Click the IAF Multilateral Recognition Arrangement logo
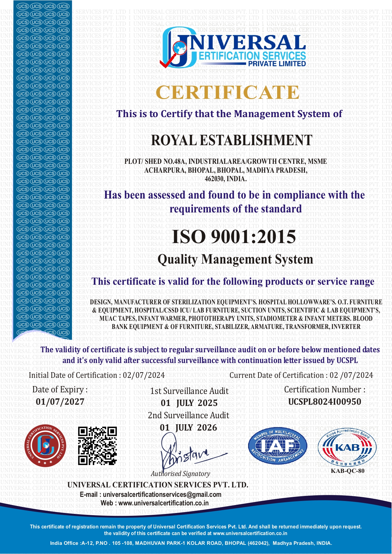The width and height of the screenshot is (392, 554). pos(277,446)
